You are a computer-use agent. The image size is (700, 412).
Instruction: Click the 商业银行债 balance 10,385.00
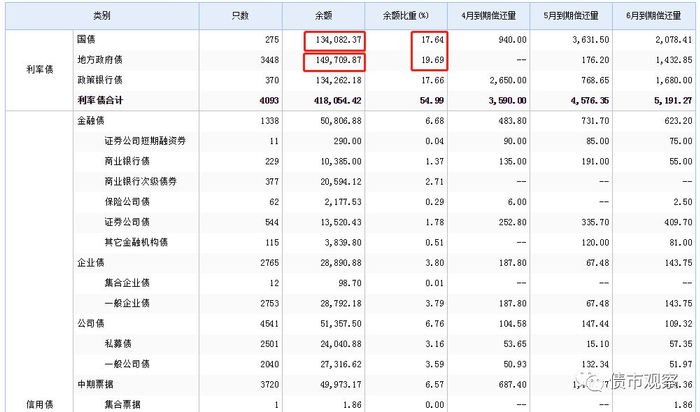(x=341, y=161)
